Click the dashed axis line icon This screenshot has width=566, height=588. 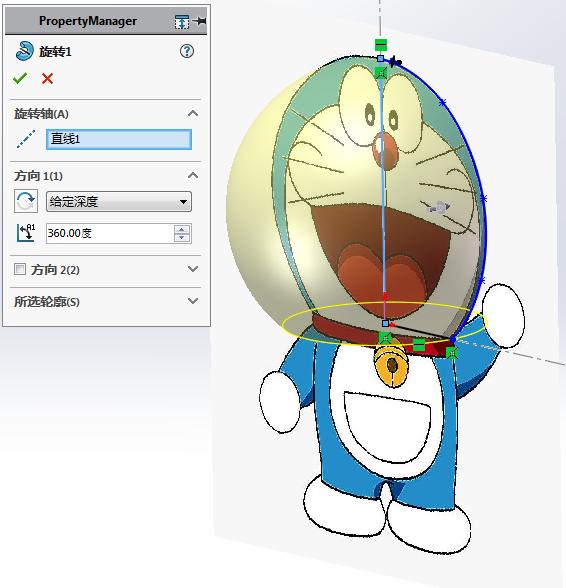point(26,139)
